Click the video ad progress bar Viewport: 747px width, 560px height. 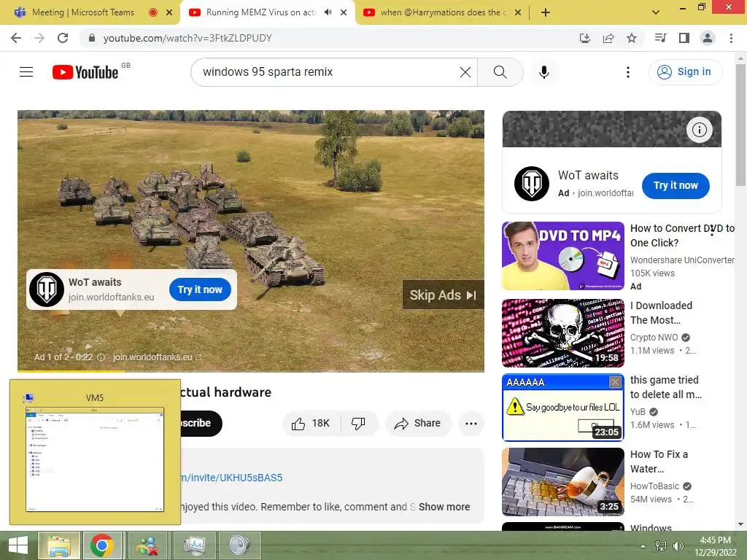click(x=251, y=370)
